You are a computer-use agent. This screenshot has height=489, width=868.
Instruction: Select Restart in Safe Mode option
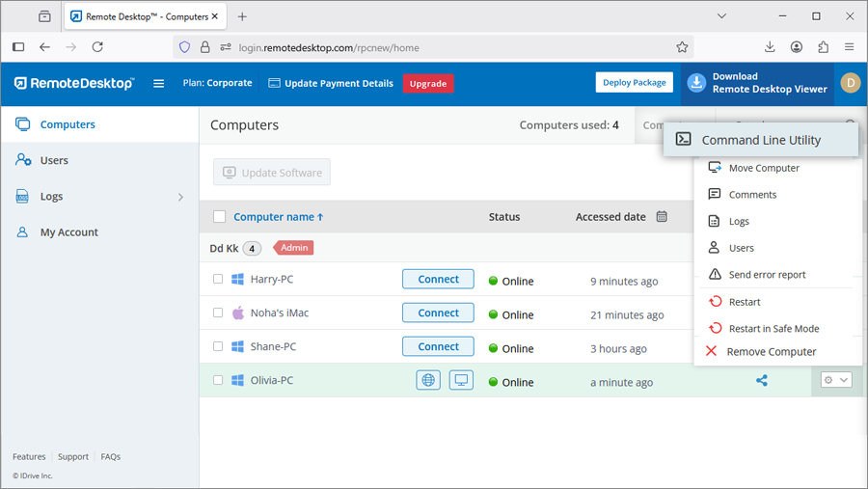pyautogui.click(x=773, y=328)
